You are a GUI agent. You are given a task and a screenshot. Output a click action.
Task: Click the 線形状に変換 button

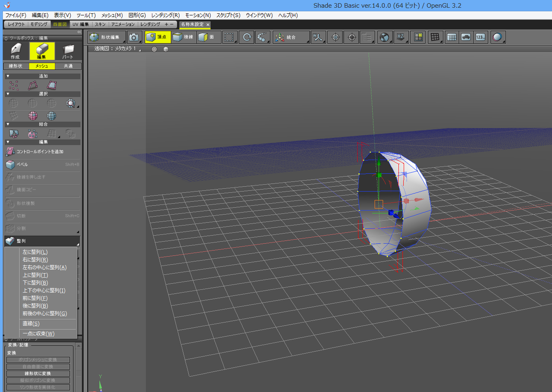[38, 373]
